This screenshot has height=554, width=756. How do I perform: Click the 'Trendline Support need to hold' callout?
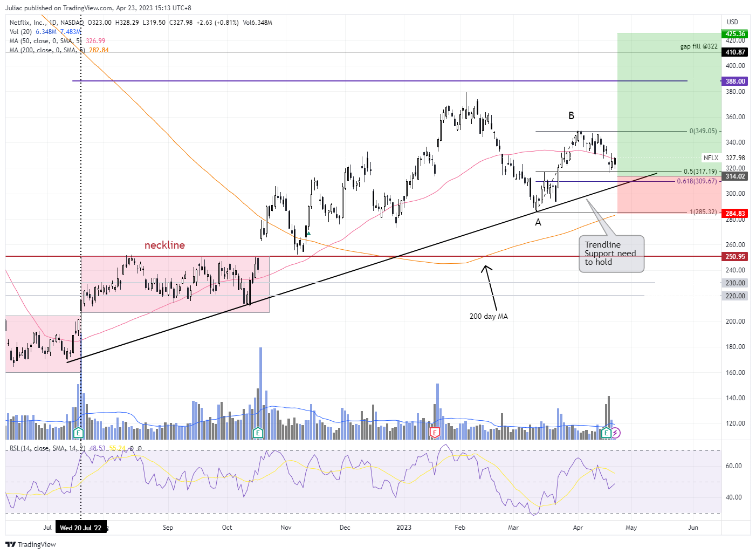[x=611, y=254]
